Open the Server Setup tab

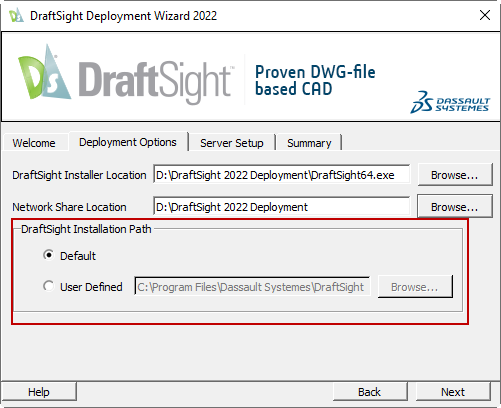click(x=232, y=143)
